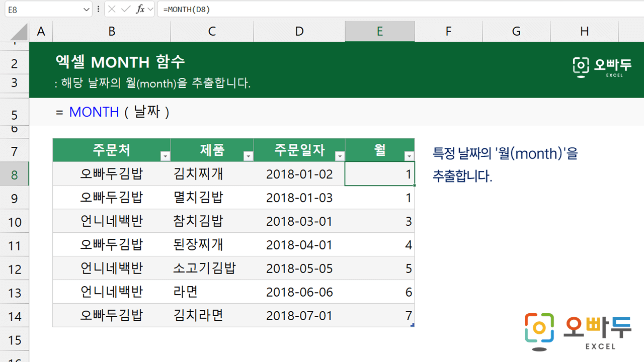Click the checkmark in formula bar
This screenshot has height=362, width=644.
[x=126, y=9]
